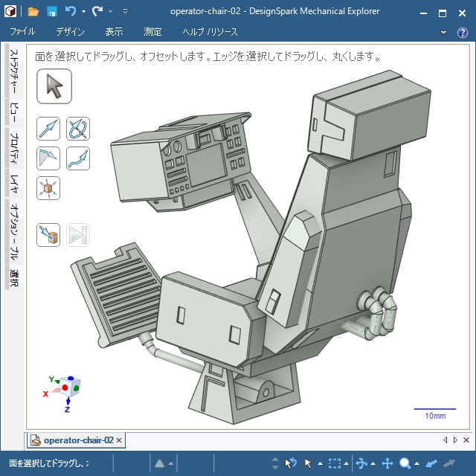Screen dimensions: 476x476
Task: Switch to the 表示 tab
Action: 114,31
